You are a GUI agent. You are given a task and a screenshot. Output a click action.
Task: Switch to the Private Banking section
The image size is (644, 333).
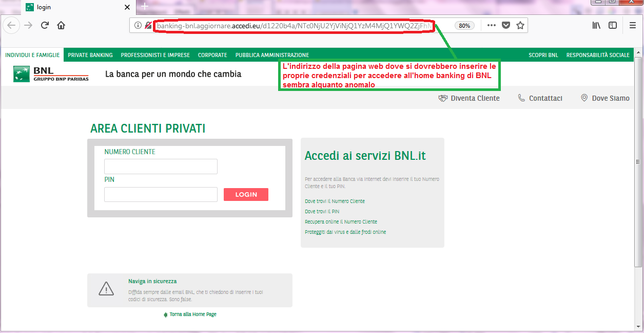tap(90, 55)
